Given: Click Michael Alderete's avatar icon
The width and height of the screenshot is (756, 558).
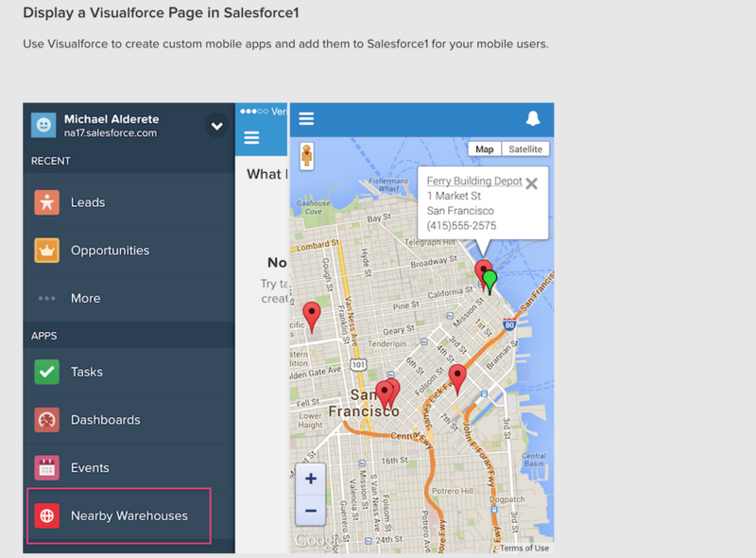Looking at the screenshot, I should click(43, 126).
